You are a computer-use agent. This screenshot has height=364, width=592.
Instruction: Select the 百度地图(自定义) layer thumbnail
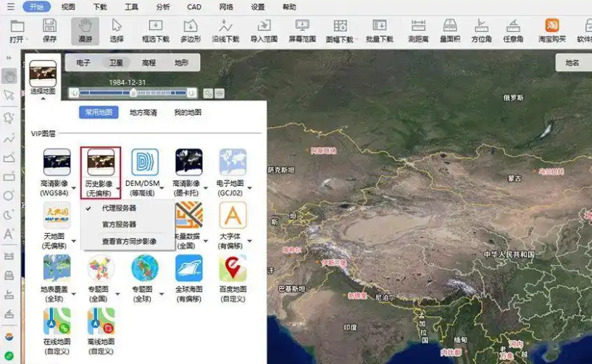[x=233, y=268]
